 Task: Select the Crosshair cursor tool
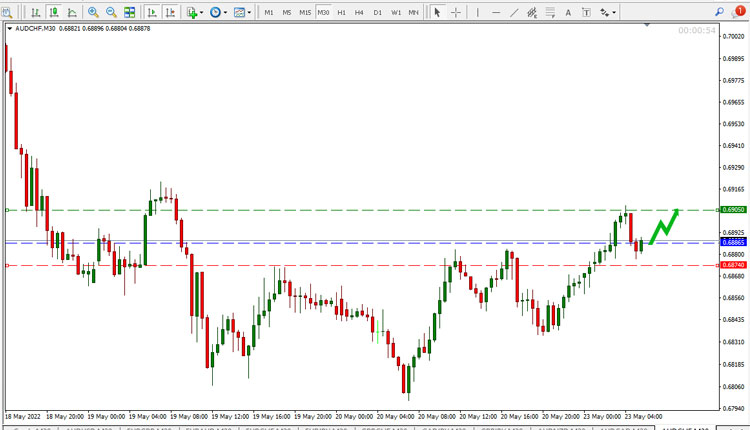(x=455, y=12)
